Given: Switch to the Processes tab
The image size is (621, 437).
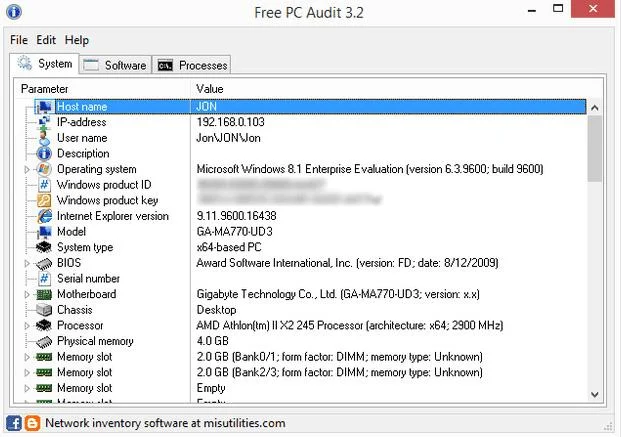Looking at the screenshot, I should (x=191, y=65).
